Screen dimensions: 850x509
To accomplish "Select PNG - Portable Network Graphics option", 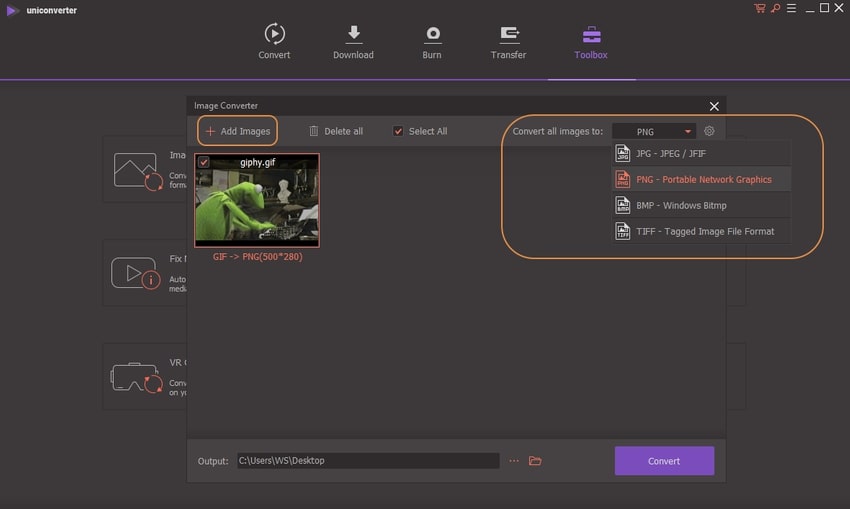I will [701, 179].
